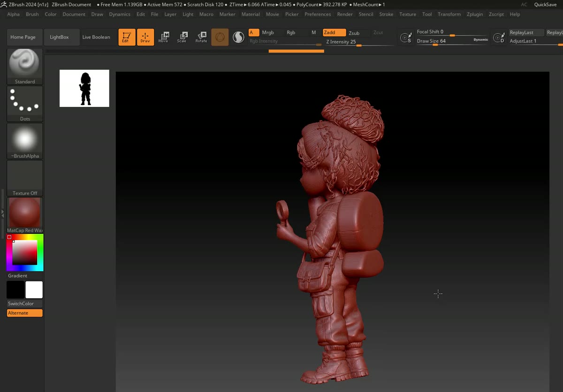Enable Zcut mode

(378, 32)
